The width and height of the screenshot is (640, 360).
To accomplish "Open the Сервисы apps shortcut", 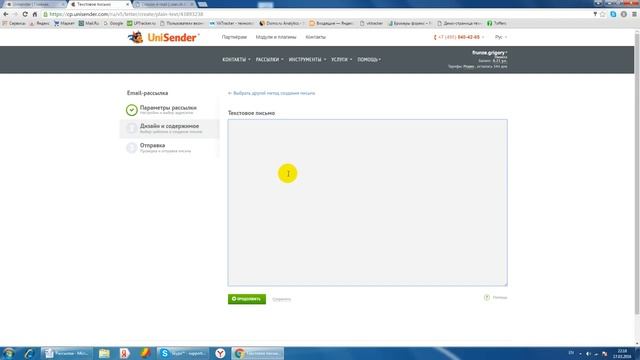I will [14, 23].
